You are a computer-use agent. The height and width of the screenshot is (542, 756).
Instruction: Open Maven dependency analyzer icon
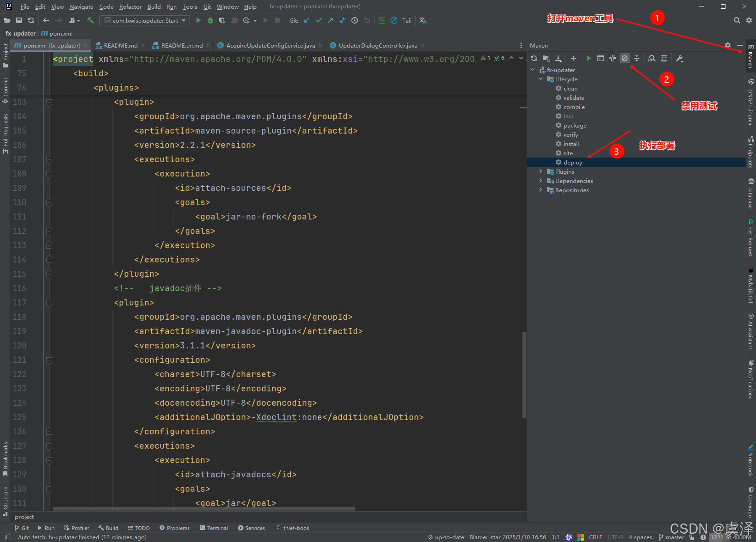[x=652, y=58]
